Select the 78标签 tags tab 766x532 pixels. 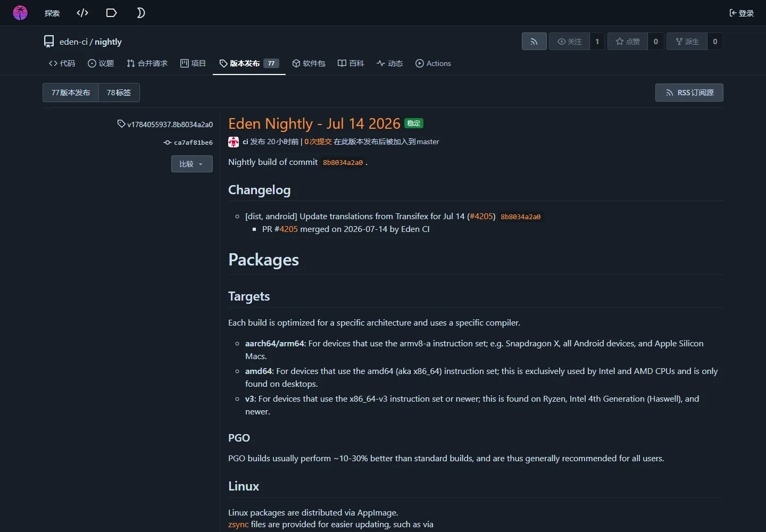point(119,93)
